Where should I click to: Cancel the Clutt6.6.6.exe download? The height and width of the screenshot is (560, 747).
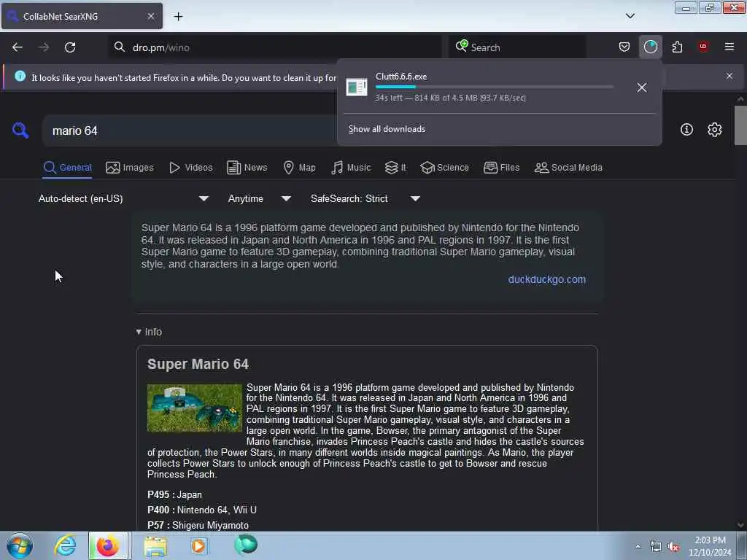(x=642, y=87)
